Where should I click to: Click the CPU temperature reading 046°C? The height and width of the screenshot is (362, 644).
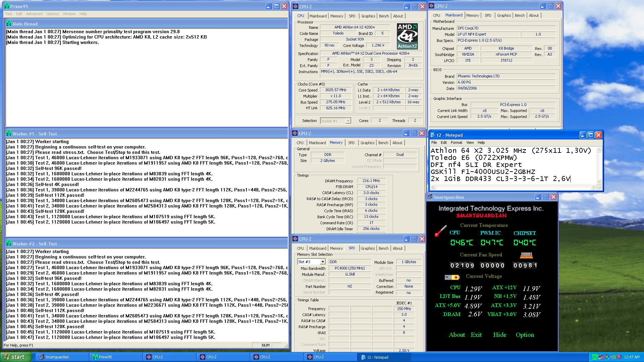click(462, 242)
